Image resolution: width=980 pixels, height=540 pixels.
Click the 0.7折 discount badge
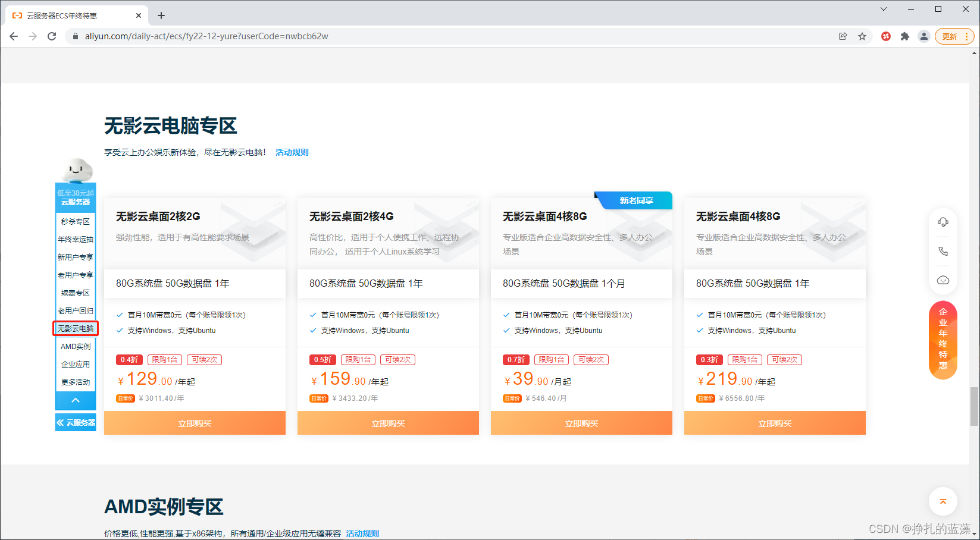516,360
